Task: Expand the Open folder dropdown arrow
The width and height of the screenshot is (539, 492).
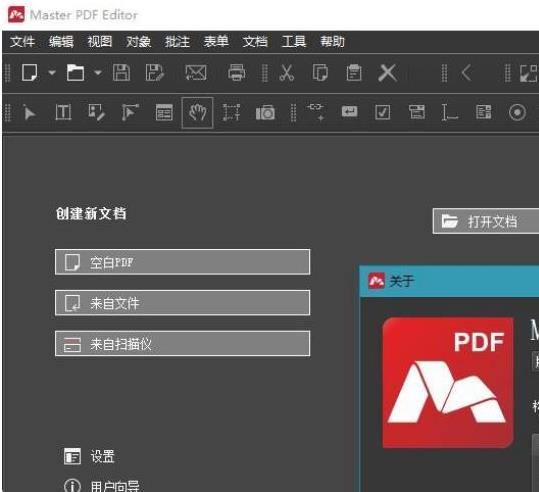Action: 98,73
